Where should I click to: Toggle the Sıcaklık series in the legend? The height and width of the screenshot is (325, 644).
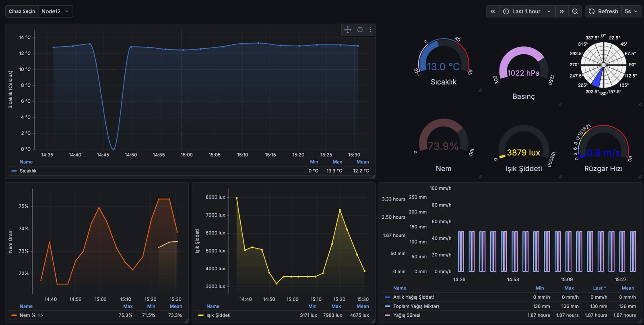tap(28, 171)
